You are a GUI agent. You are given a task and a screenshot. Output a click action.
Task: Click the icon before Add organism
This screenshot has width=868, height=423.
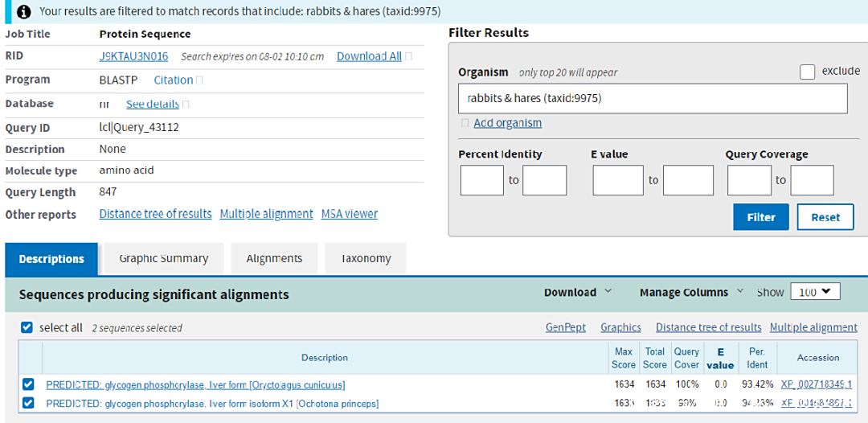point(465,123)
